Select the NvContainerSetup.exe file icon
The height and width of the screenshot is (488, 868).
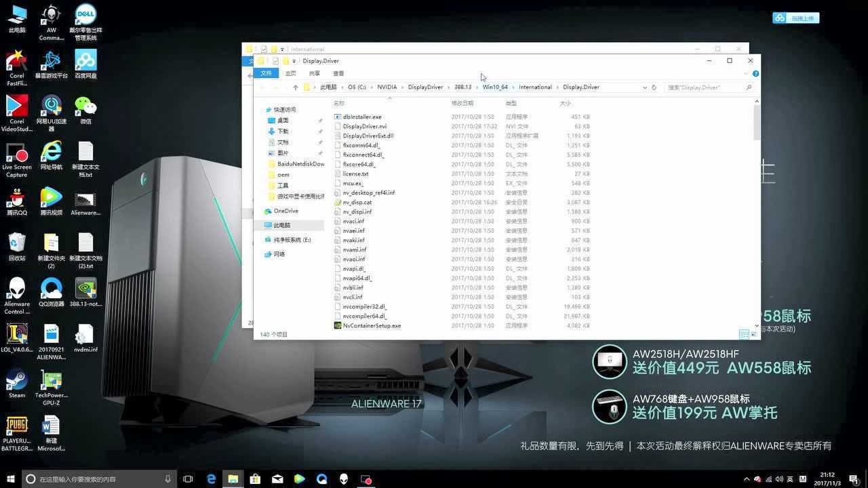pos(338,325)
